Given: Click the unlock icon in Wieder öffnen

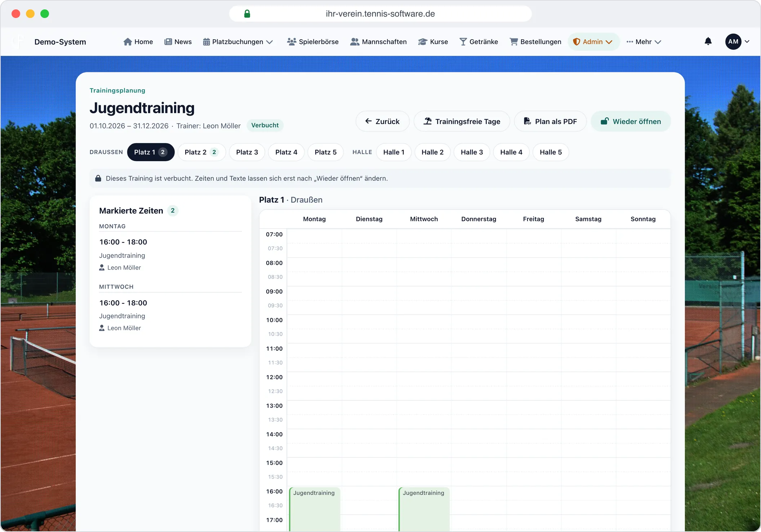Looking at the screenshot, I should coord(605,121).
